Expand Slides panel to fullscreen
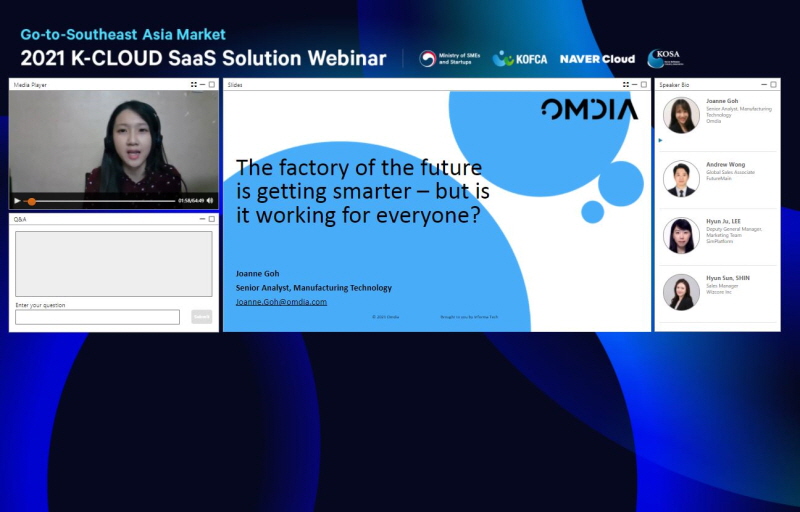800x512 pixels. pyautogui.click(x=626, y=85)
